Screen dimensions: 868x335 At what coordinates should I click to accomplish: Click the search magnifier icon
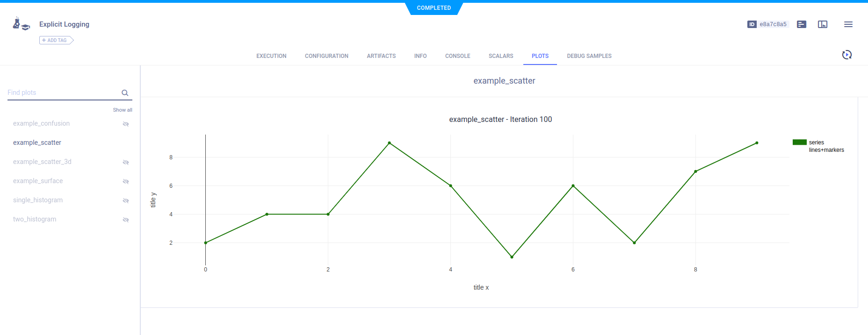(x=125, y=93)
